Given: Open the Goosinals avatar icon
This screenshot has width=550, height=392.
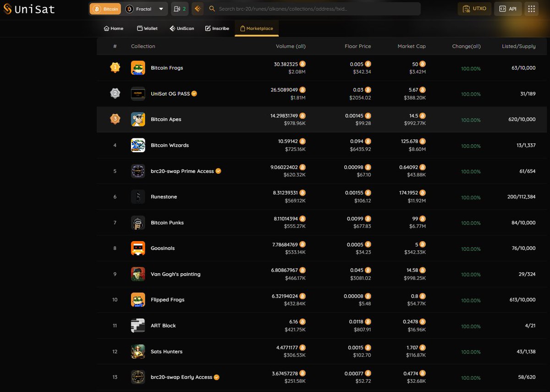Looking at the screenshot, I should click(138, 248).
